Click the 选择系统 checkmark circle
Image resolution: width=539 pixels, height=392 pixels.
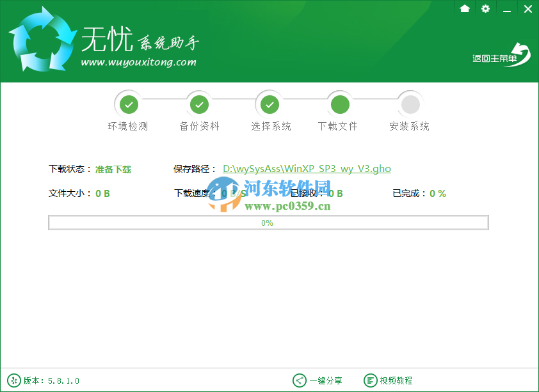(x=269, y=104)
